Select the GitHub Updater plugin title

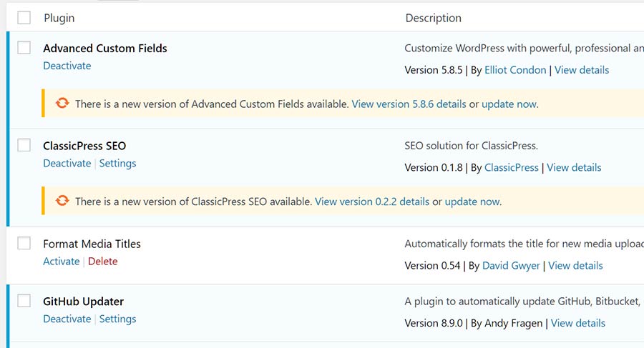click(x=84, y=302)
